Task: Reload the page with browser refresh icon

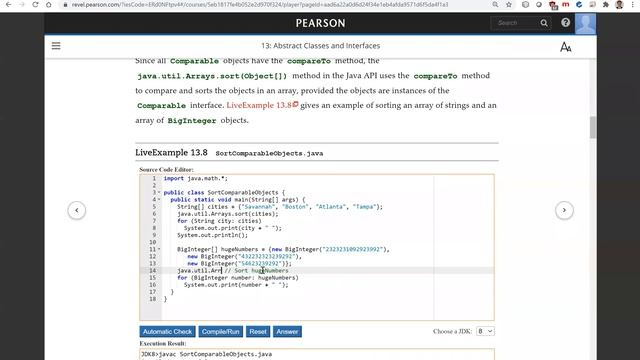Action: (x=35, y=4)
